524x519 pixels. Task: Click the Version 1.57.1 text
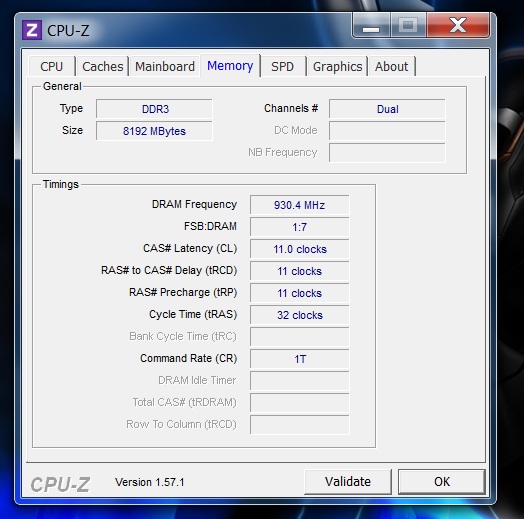coord(150,482)
